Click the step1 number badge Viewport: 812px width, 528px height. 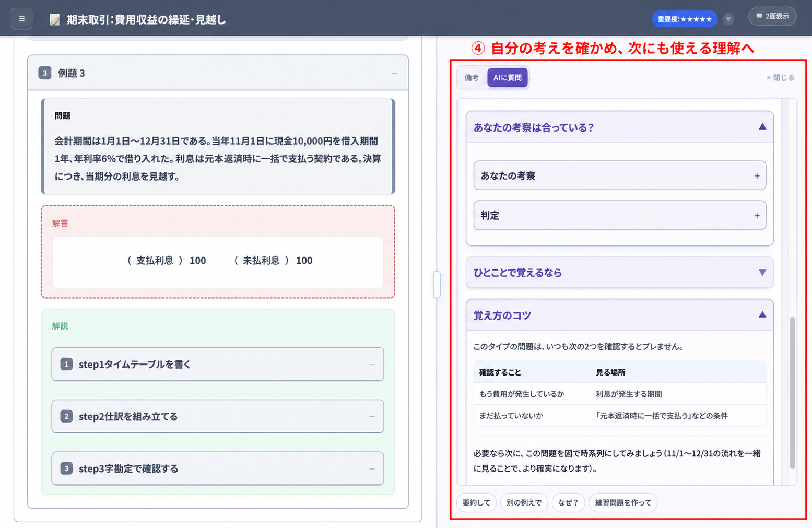pyautogui.click(x=66, y=364)
